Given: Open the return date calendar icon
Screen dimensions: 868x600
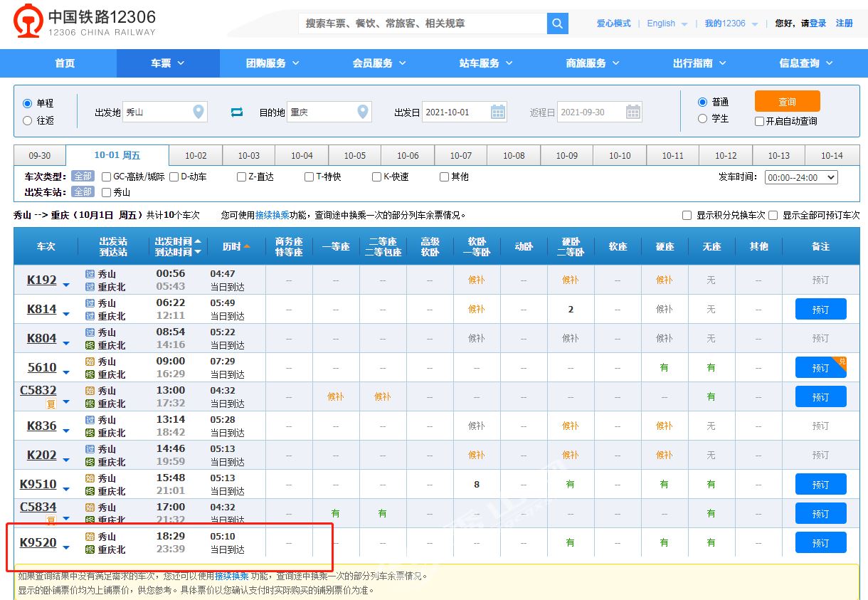Looking at the screenshot, I should click(633, 112).
